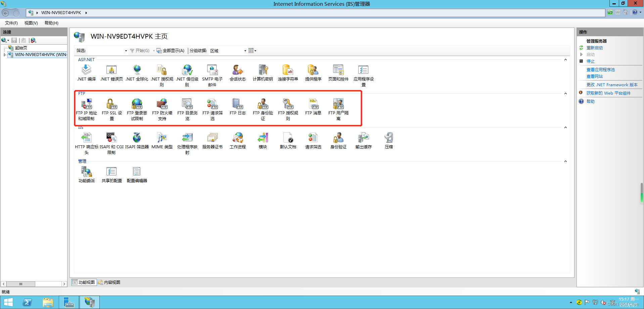Click 停止 to stop the server

click(591, 61)
